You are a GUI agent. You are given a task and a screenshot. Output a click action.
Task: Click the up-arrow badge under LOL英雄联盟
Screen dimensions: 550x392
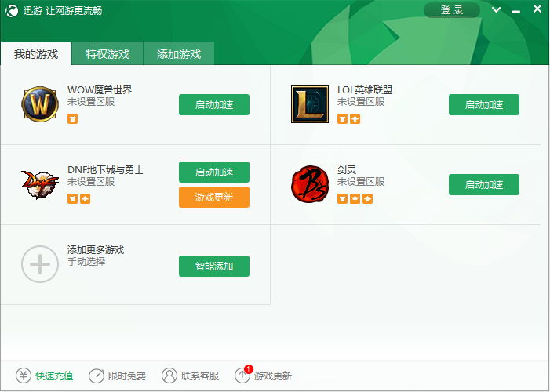tap(355, 119)
